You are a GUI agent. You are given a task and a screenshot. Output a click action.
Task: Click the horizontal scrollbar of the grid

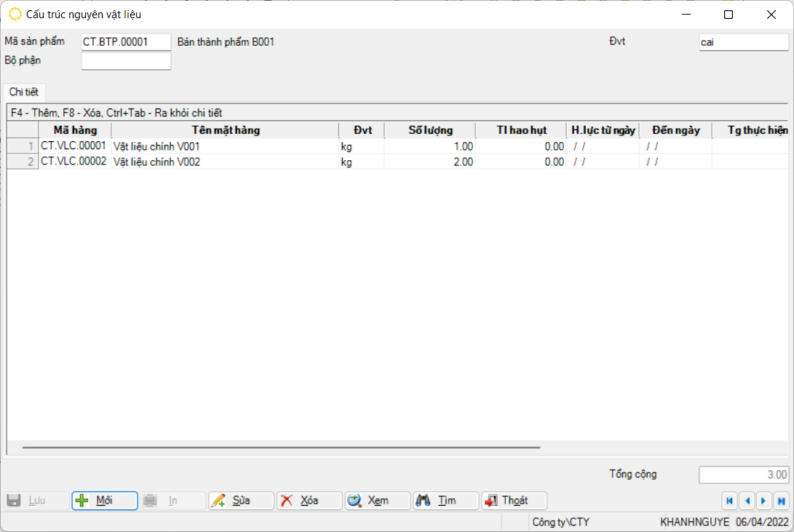[281, 448]
